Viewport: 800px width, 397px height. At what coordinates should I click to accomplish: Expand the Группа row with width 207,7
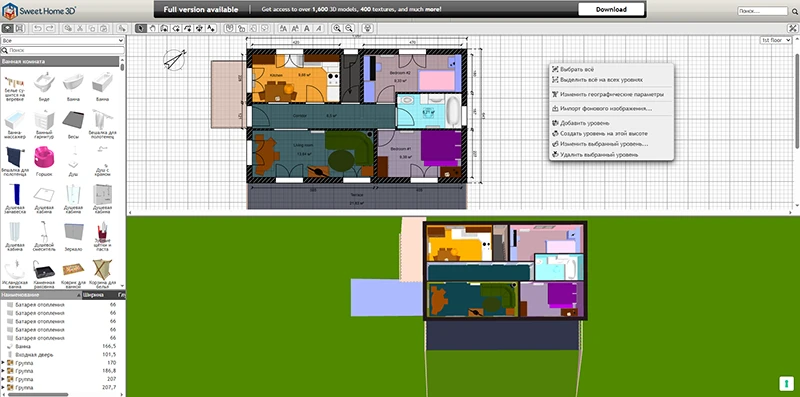(x=4, y=387)
